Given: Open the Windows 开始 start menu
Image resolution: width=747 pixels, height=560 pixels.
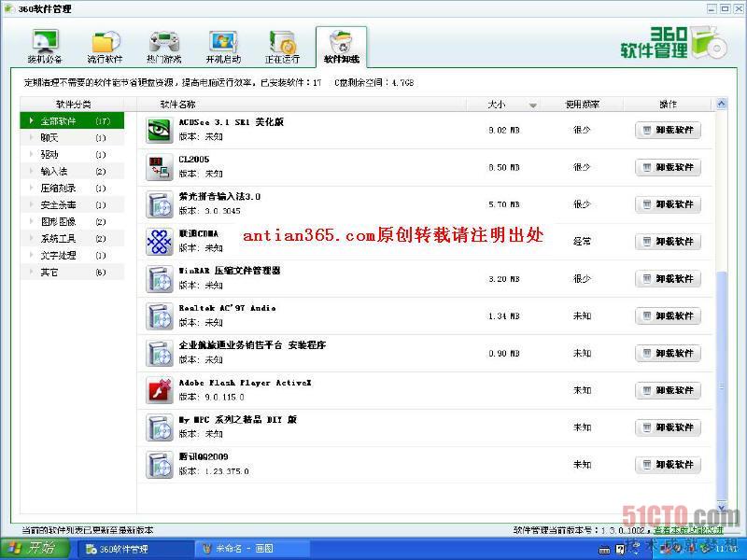Looking at the screenshot, I should click(x=35, y=549).
